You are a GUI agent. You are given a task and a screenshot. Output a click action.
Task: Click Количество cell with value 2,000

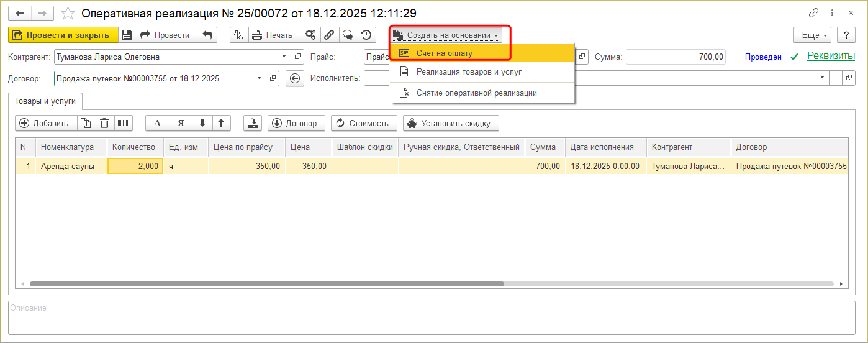coord(135,166)
